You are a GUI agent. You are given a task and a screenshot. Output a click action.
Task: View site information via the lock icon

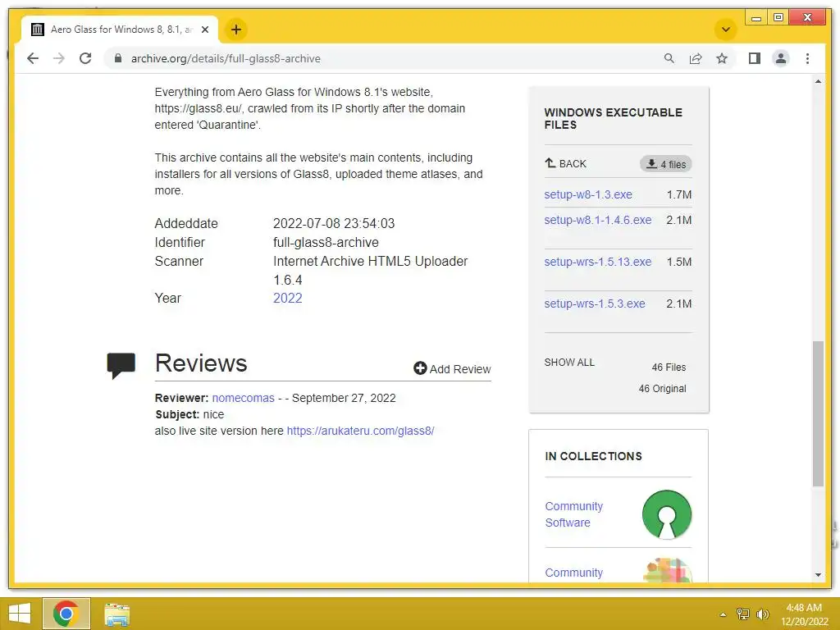tap(118, 58)
